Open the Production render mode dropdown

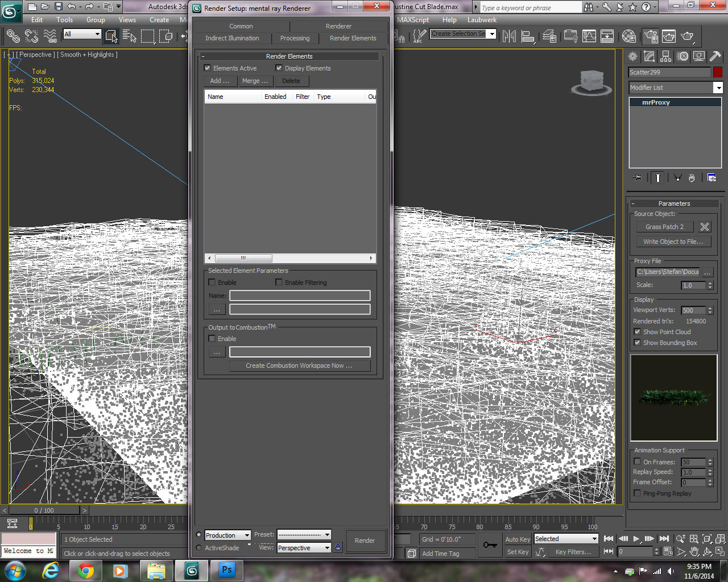coord(228,535)
